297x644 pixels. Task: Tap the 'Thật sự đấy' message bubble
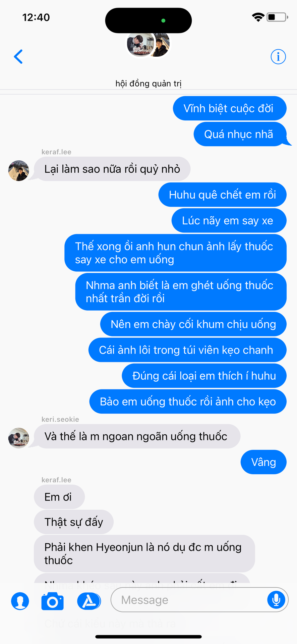tap(74, 522)
